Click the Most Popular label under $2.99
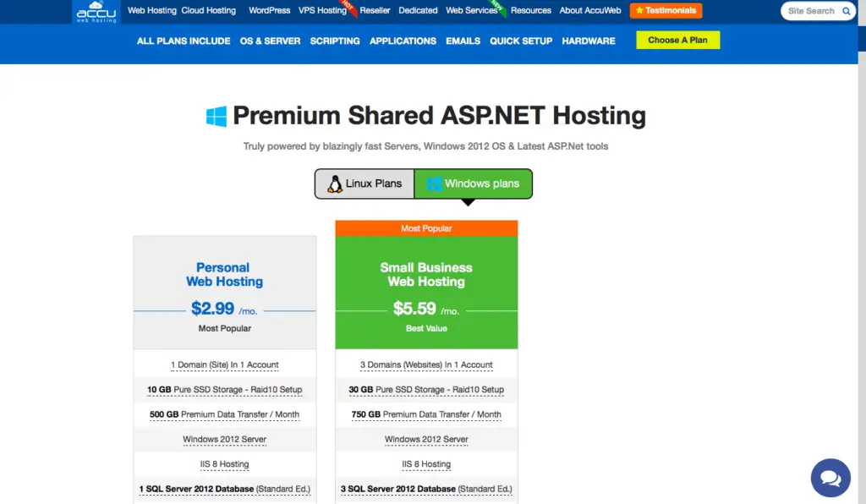 (224, 328)
